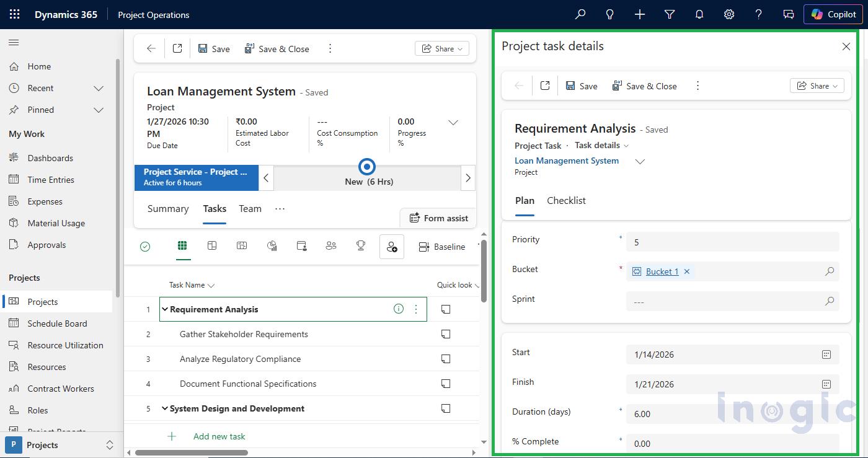Open the charts view icon
Screen dimensions: 868x458
(x=272, y=246)
